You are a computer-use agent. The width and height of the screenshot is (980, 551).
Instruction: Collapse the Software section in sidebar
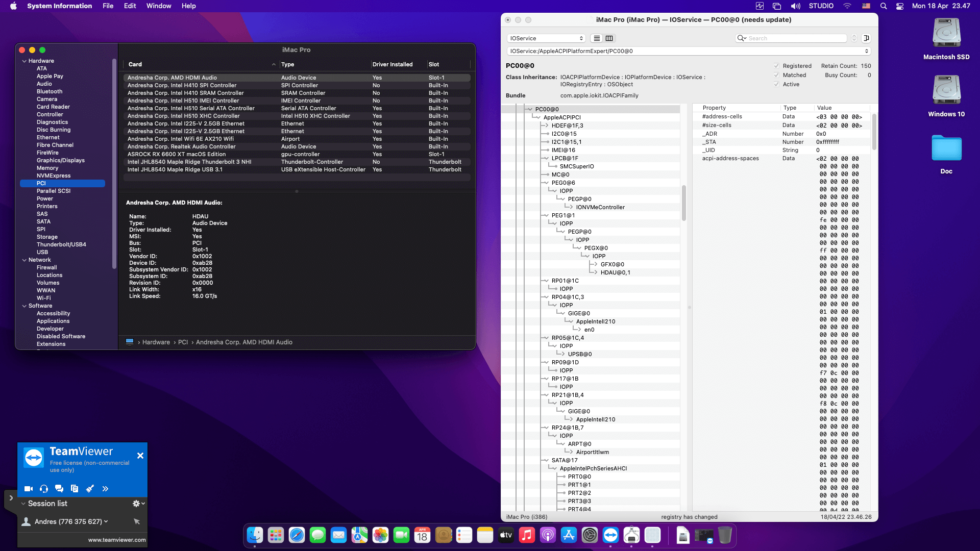[24, 306]
